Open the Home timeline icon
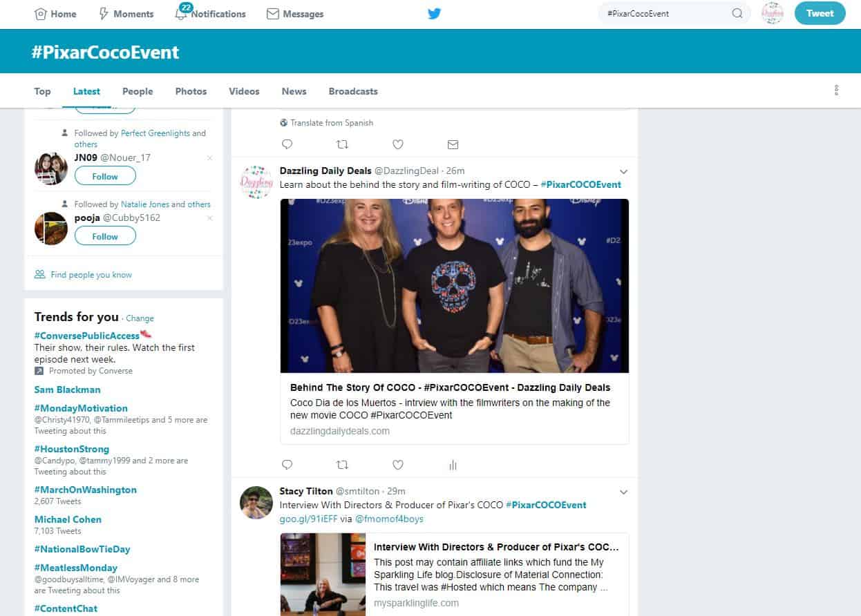 pyautogui.click(x=41, y=14)
